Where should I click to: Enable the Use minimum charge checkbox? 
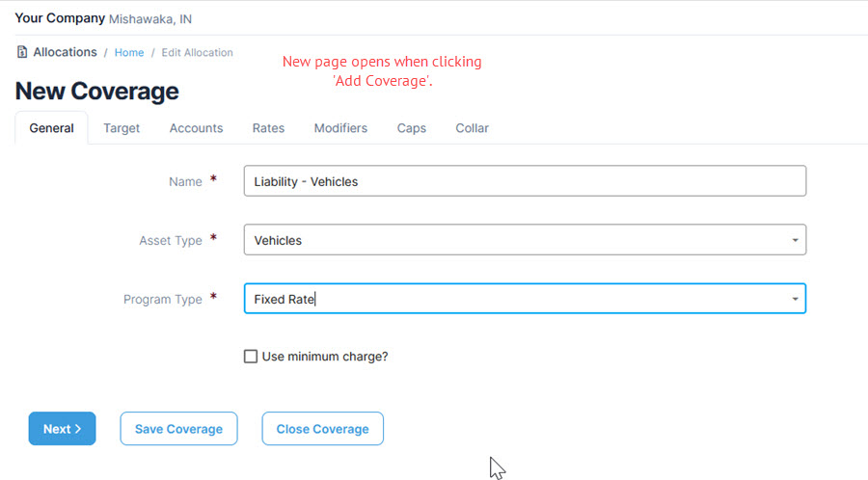[x=251, y=356]
